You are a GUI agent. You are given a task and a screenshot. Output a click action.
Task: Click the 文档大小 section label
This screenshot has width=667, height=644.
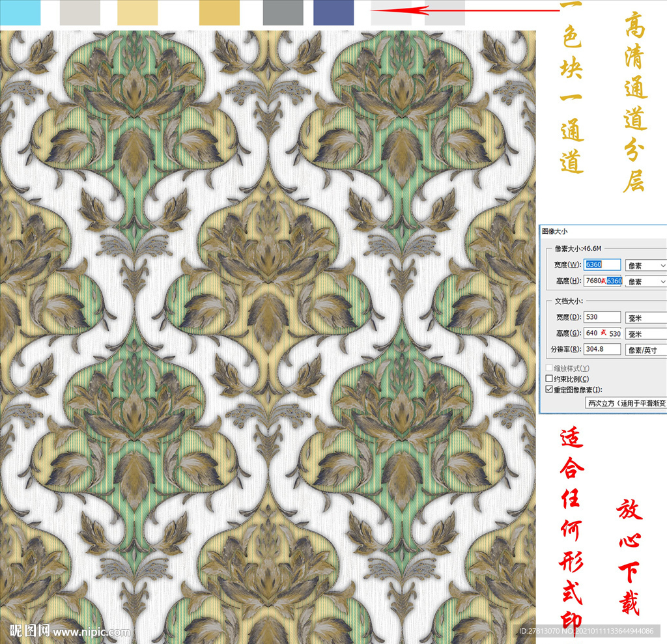[x=569, y=301]
